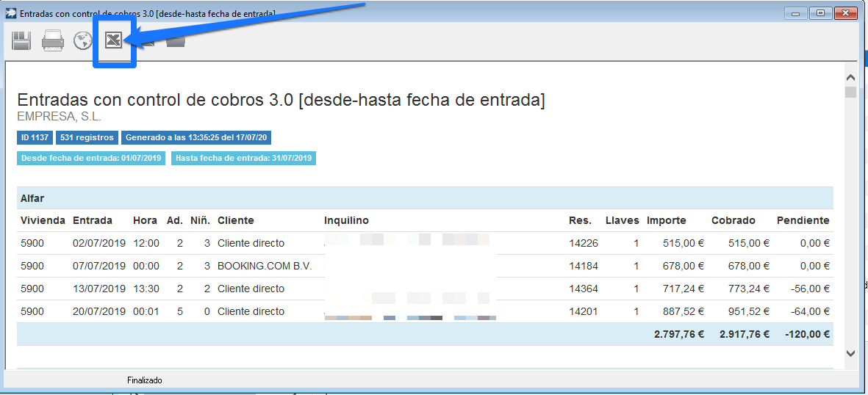Click reservation number 14226
The width and height of the screenshot is (868, 395).
584,243
